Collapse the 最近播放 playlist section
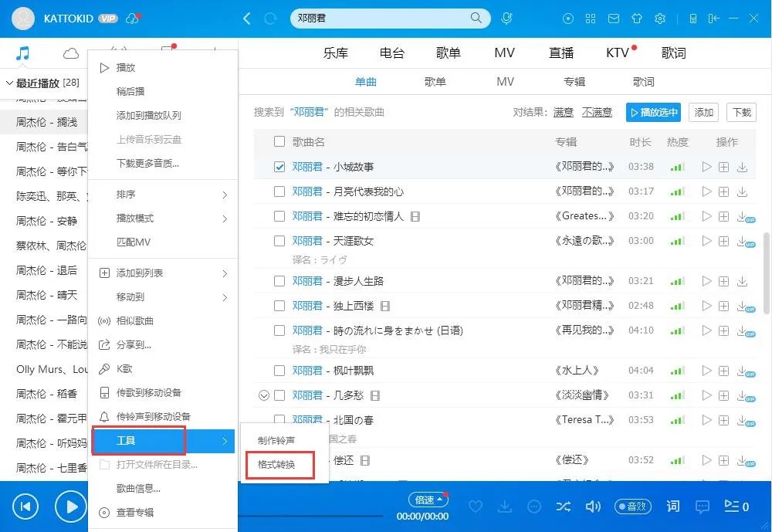This screenshot has height=532, width=772. [8, 83]
